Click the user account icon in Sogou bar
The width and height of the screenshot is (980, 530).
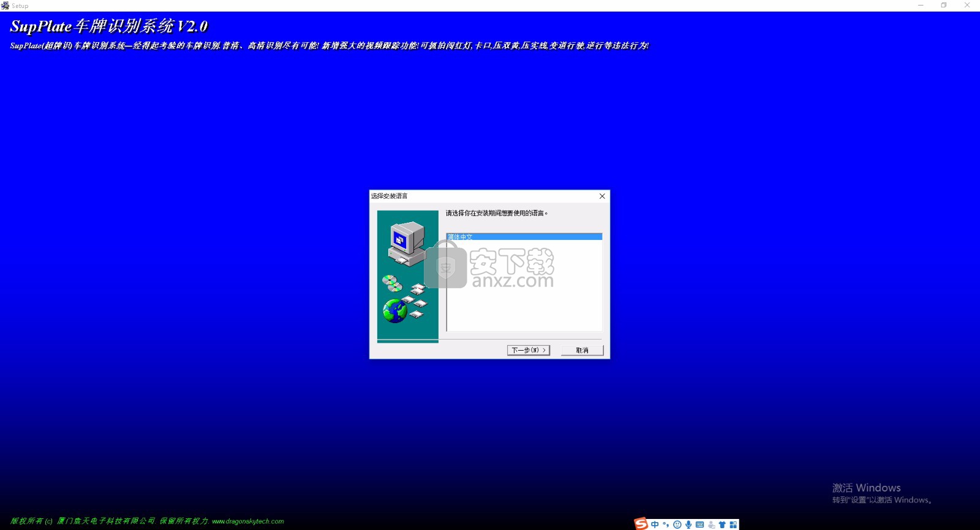point(711,524)
